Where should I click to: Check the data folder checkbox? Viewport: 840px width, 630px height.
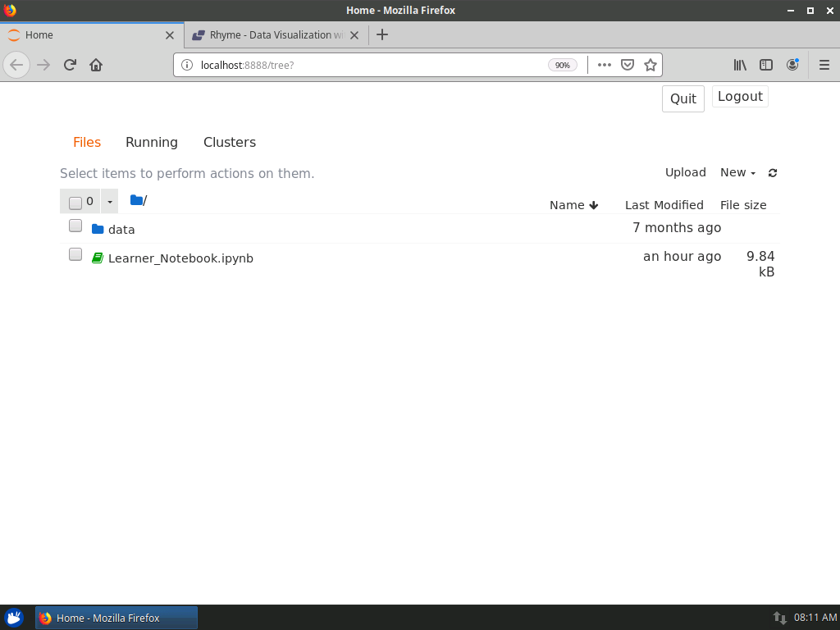click(x=75, y=226)
